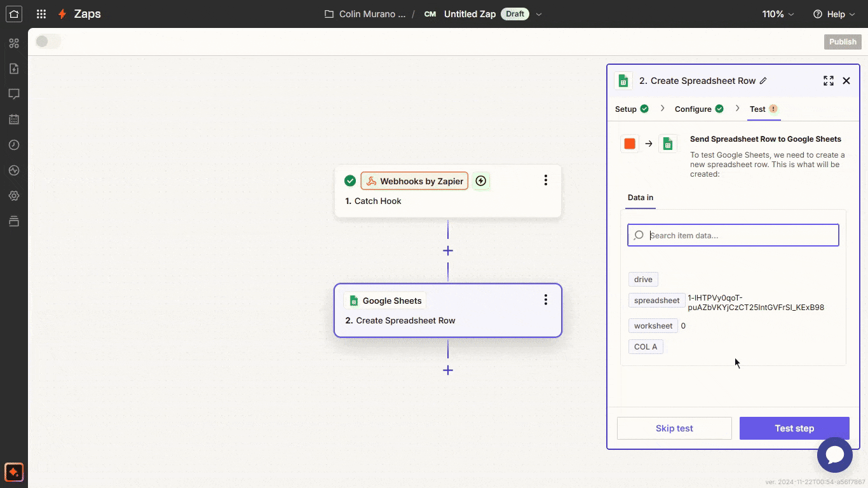Select the Google Sheets app chip
Viewport: 868px width, 488px height.
(x=384, y=301)
